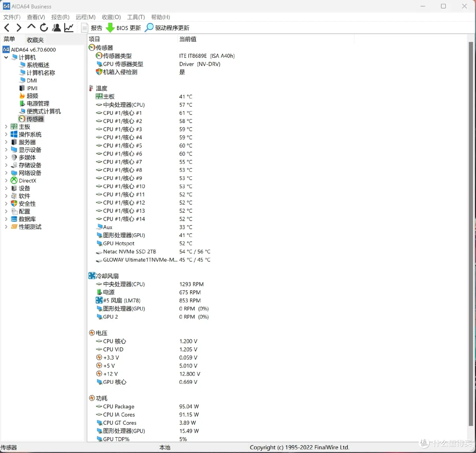Select the CPU VID voltage row
The image size is (476, 453).
[x=146, y=349]
